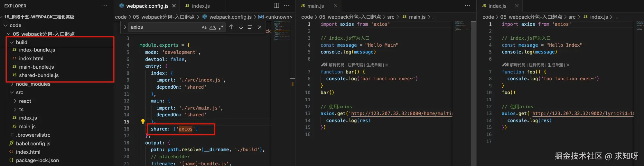Viewport: 644px width, 166px height.
Task: Click the code breadcrumb in the webpack.config.js editor
Action: [121, 17]
